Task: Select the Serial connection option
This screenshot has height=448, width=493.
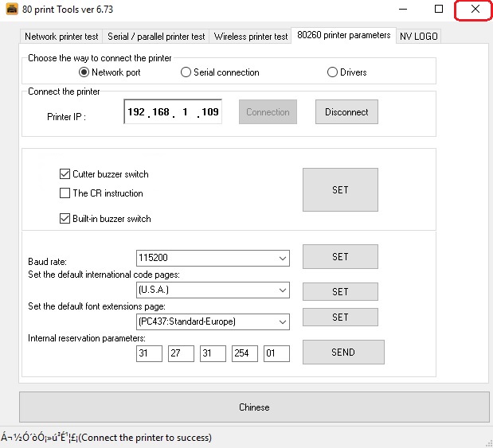Action: pos(186,72)
